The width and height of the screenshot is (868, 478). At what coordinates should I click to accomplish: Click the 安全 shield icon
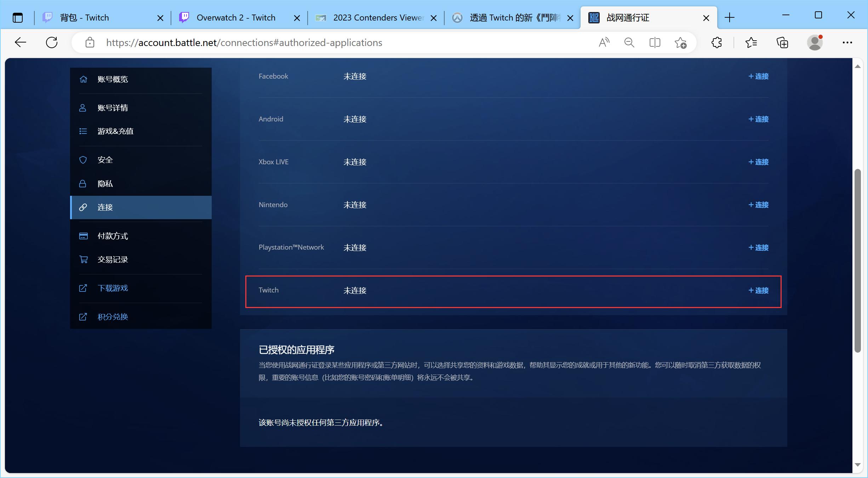pyautogui.click(x=83, y=160)
